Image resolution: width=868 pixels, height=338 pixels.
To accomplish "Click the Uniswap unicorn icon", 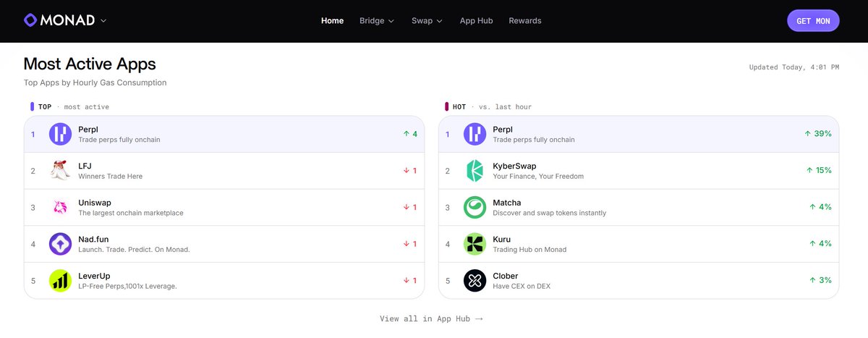I will (61, 207).
